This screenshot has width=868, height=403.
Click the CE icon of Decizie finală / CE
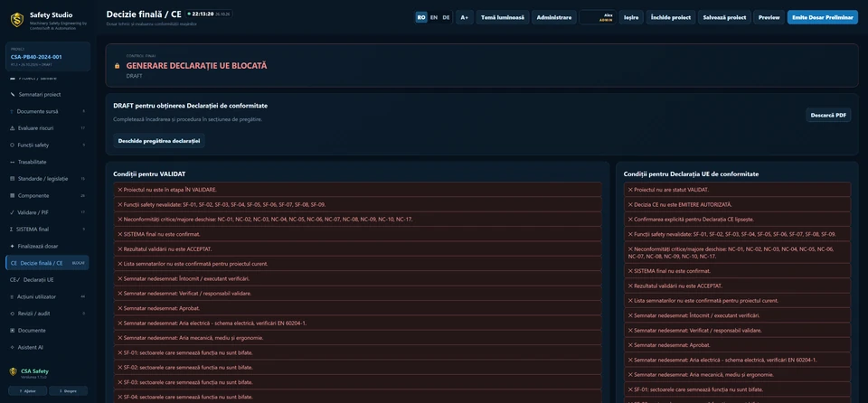coord(14,263)
